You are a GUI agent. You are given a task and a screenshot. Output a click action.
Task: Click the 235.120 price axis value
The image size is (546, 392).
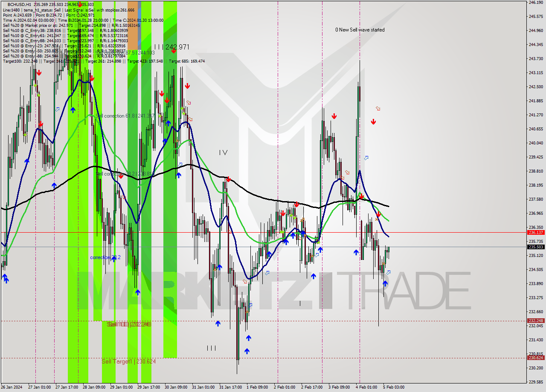tap(535, 255)
